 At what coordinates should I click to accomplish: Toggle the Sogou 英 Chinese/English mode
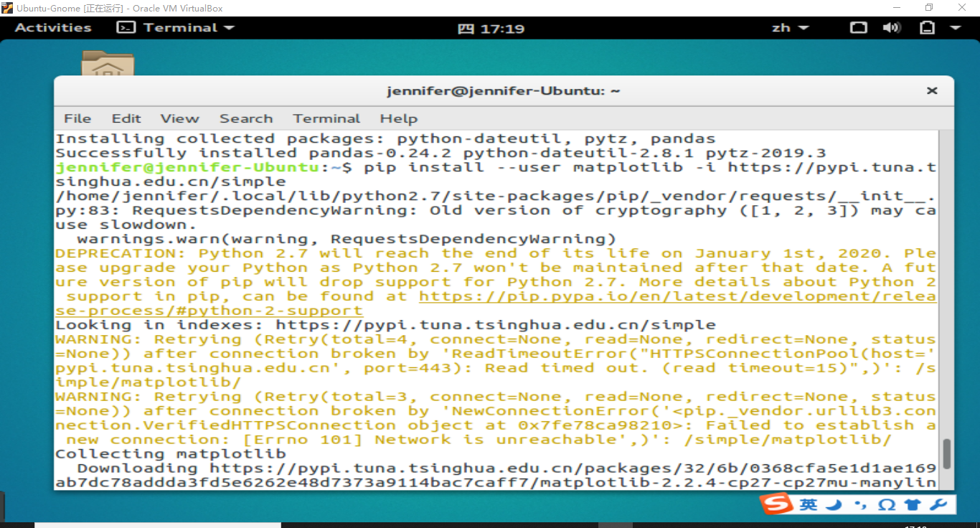tap(809, 505)
